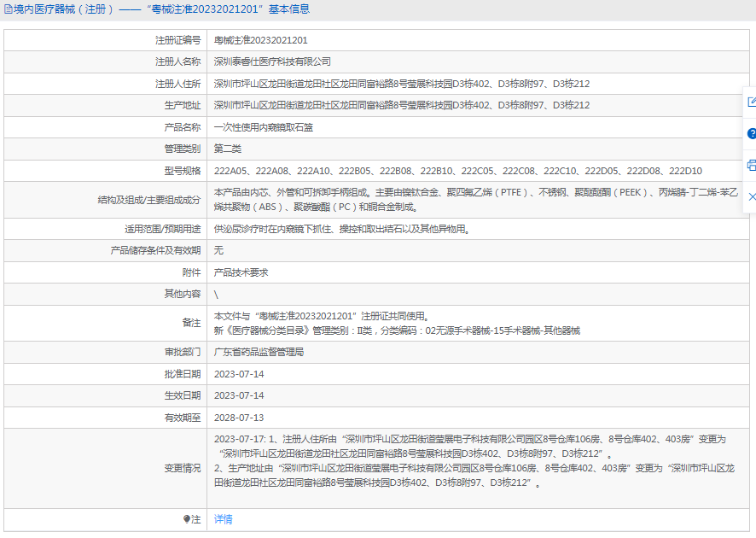The height and width of the screenshot is (538, 756).
Task: Select the 第二类 category value
Action: [228, 149]
